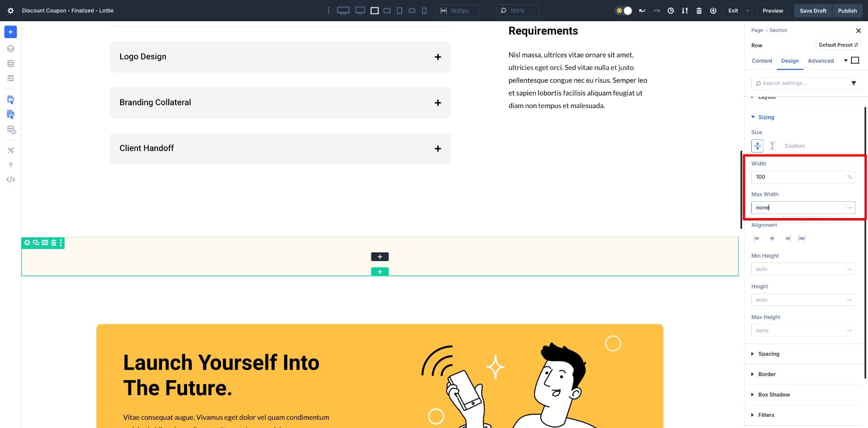Image resolution: width=868 pixels, height=428 pixels.
Task: Switch to the Advanced tab
Action: pyautogui.click(x=820, y=61)
